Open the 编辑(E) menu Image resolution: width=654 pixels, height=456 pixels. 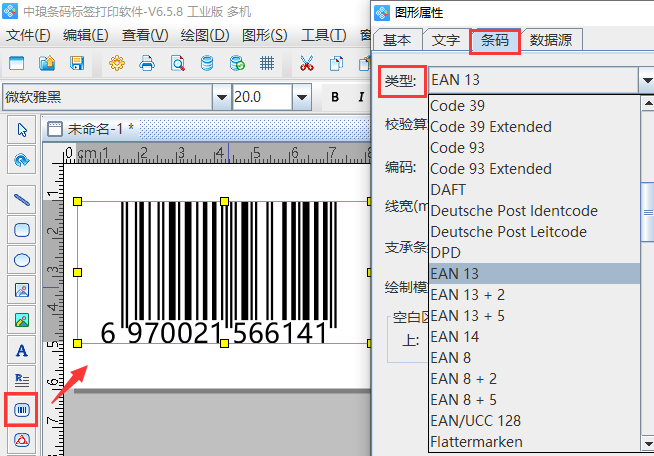86,35
